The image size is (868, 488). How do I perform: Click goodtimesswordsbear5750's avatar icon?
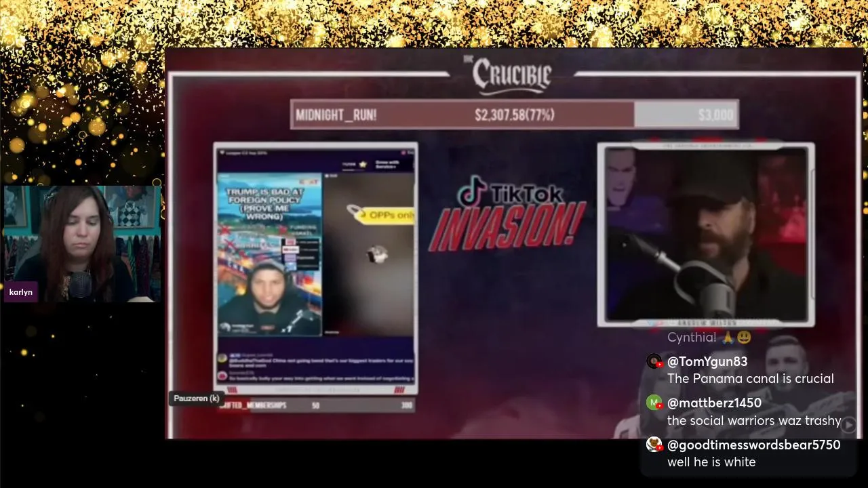point(654,445)
